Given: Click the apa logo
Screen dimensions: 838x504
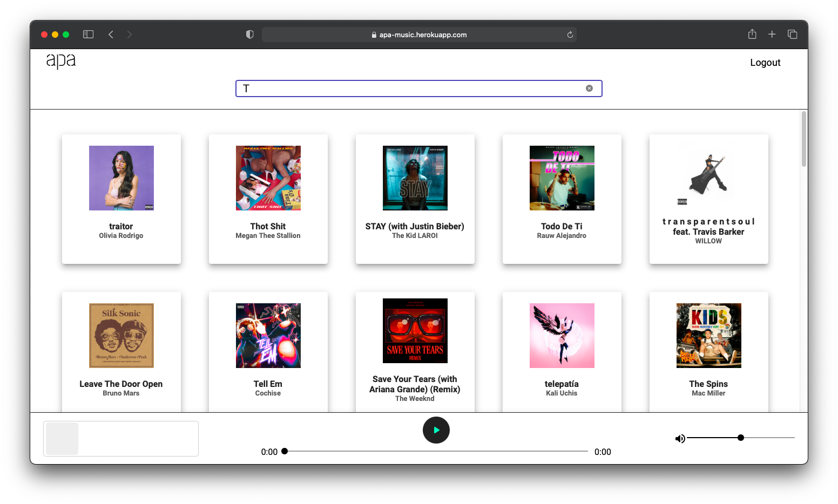Looking at the screenshot, I should [60, 61].
